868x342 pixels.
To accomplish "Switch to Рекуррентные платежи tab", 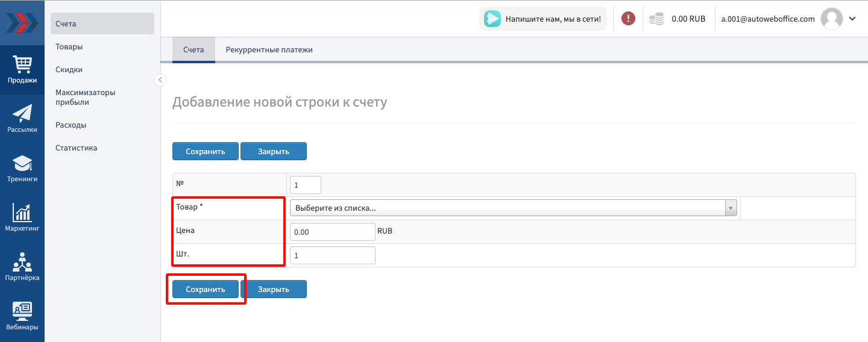I will (x=269, y=50).
